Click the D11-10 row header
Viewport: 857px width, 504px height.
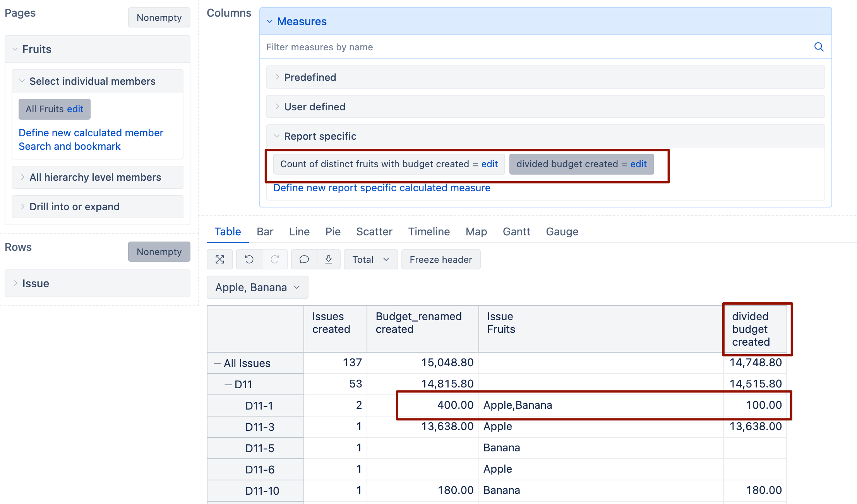click(x=255, y=491)
